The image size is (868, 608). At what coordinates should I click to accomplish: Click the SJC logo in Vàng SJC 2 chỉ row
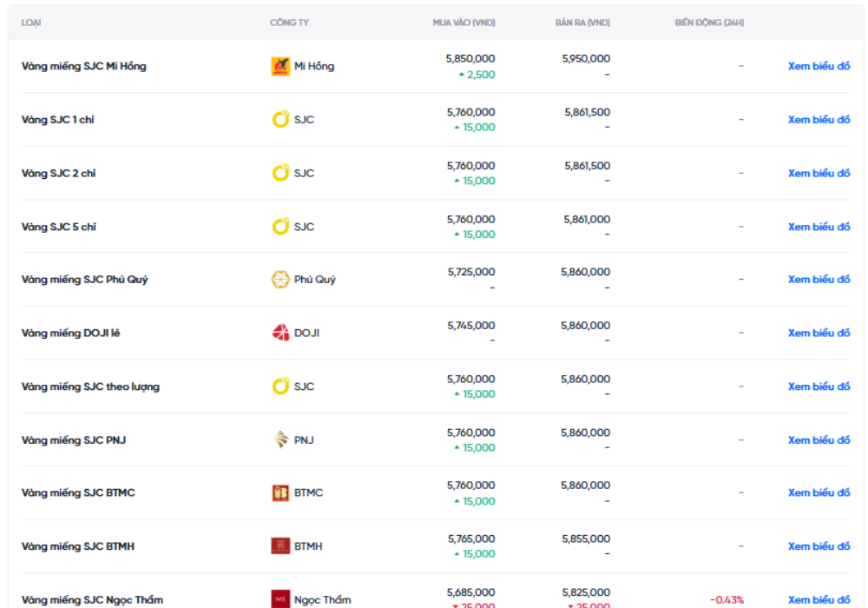tap(280, 174)
